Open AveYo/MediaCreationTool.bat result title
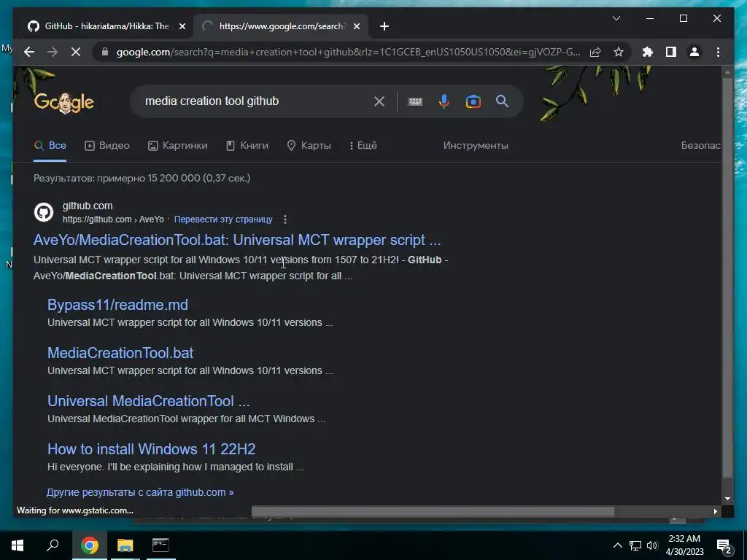 pyautogui.click(x=237, y=240)
